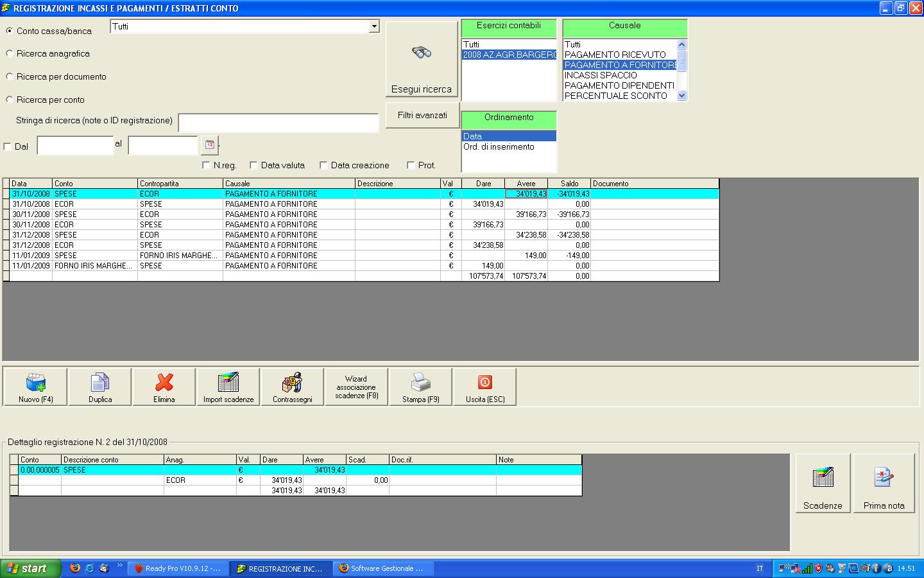Click the Duplica icon button

pyautogui.click(x=100, y=387)
